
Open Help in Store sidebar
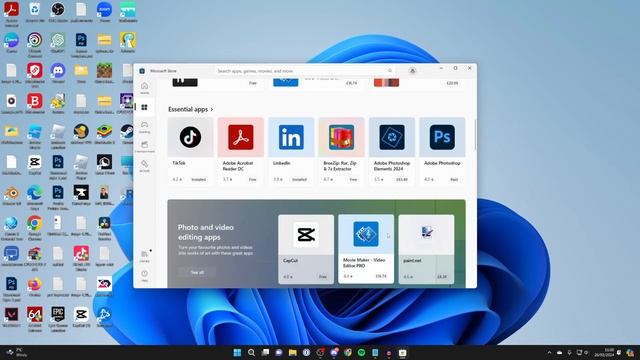pos(144,276)
